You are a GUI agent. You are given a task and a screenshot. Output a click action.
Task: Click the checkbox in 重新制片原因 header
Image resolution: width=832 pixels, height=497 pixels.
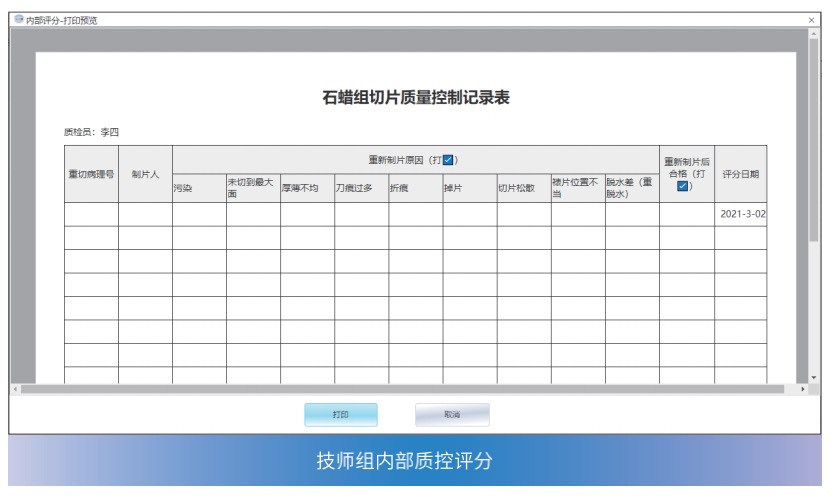point(448,160)
